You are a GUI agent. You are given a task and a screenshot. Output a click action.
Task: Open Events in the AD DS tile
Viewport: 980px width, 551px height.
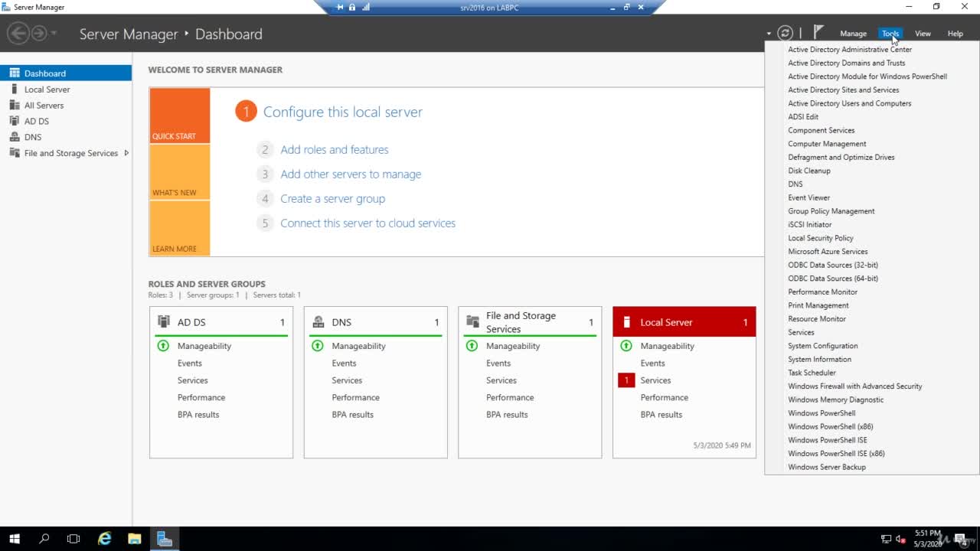pyautogui.click(x=190, y=364)
